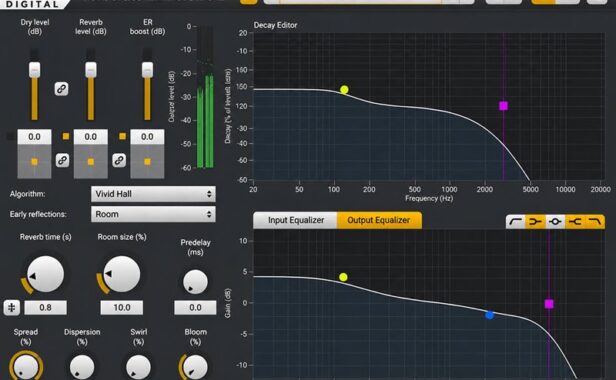Click the ER boost slider handle
Image resolution: width=616 pixels, height=380 pixels.
pos(147,70)
